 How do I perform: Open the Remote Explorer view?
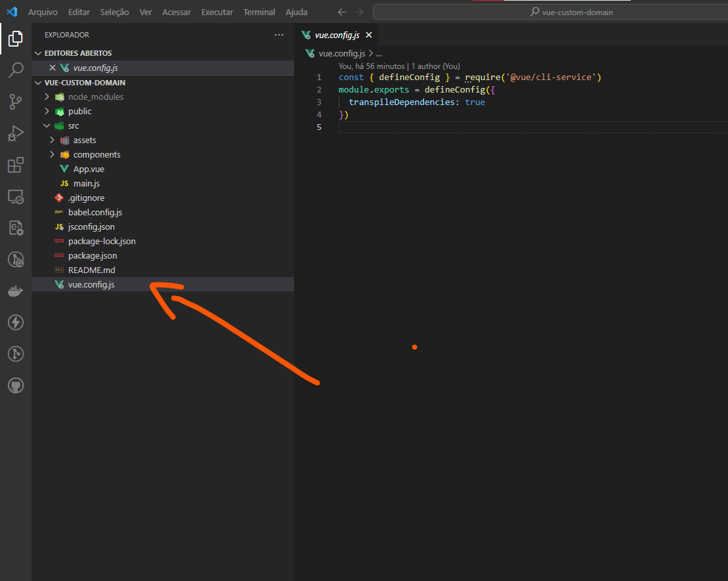pyautogui.click(x=16, y=196)
